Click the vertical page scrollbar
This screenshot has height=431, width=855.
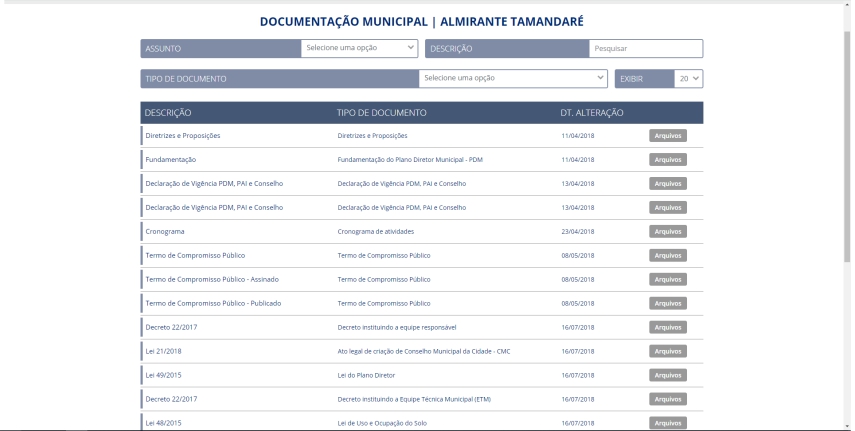849,200
